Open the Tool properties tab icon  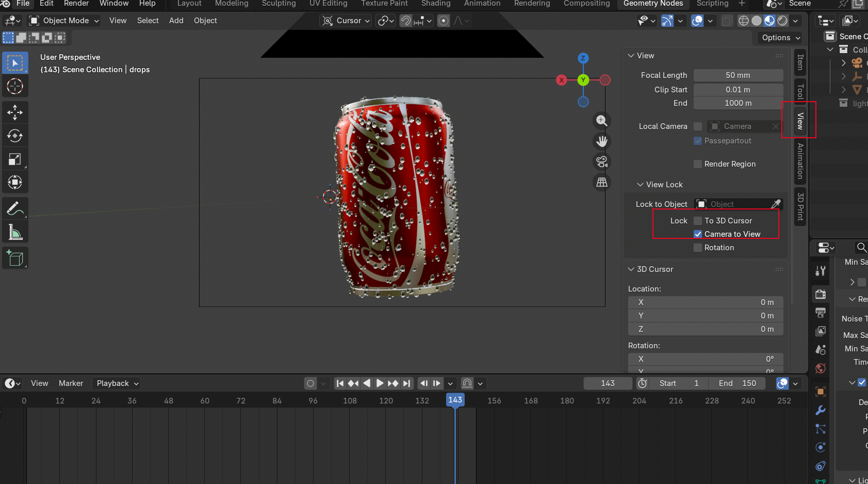pos(821,271)
